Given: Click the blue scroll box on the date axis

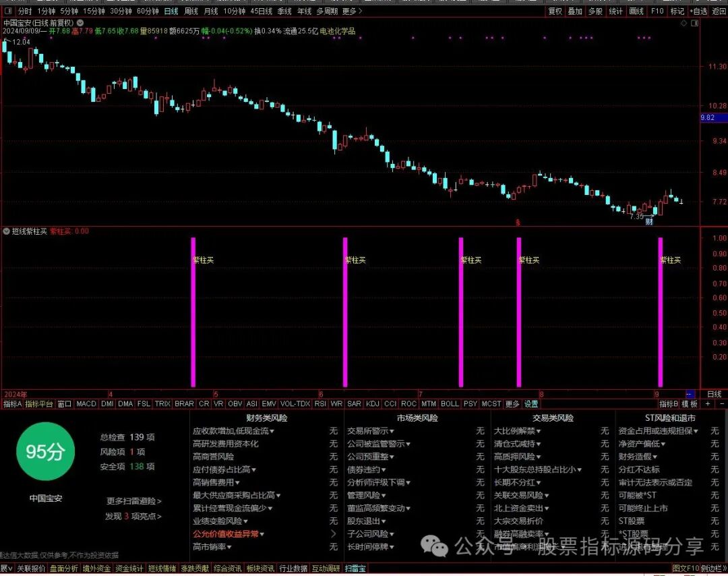Looking at the screenshot, I should pos(690,394).
